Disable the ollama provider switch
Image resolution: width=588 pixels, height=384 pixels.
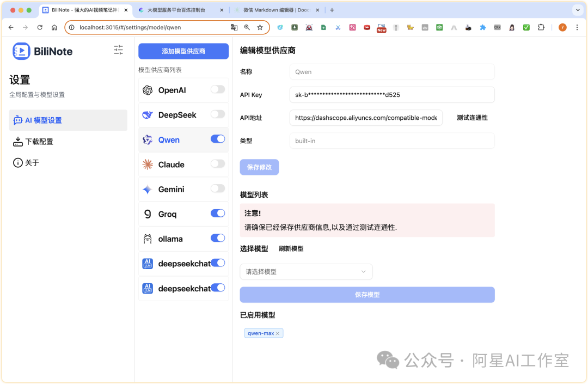coord(217,237)
